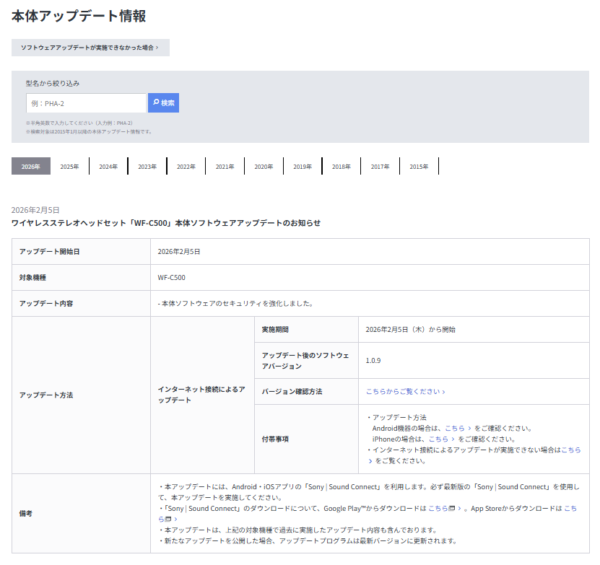The height and width of the screenshot is (565, 600).
Task: Select the 2021年 tab
Action: [x=225, y=166]
